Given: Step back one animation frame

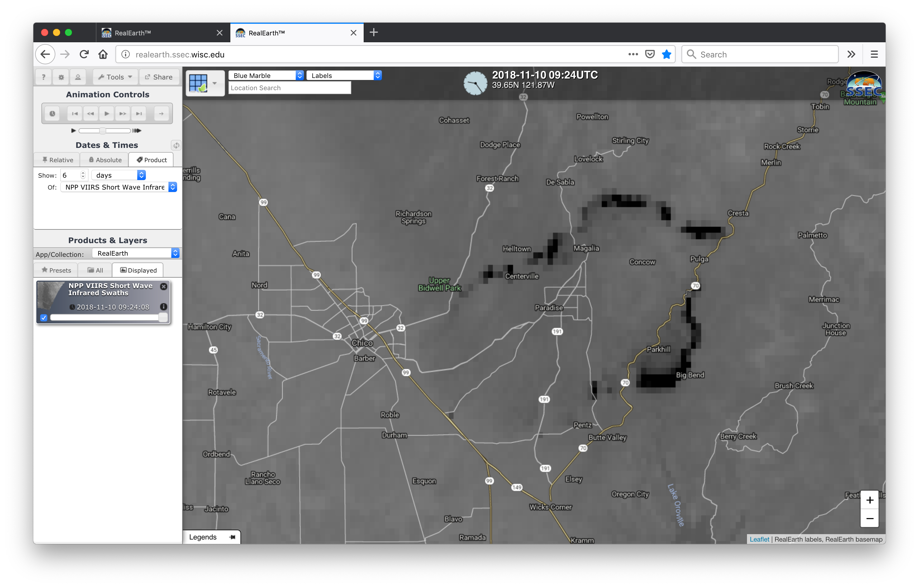Looking at the screenshot, I should click(90, 113).
